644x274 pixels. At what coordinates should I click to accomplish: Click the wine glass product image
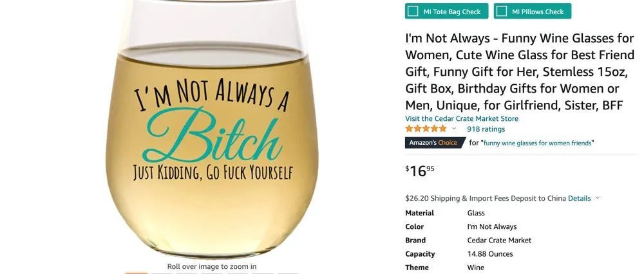[212, 128]
